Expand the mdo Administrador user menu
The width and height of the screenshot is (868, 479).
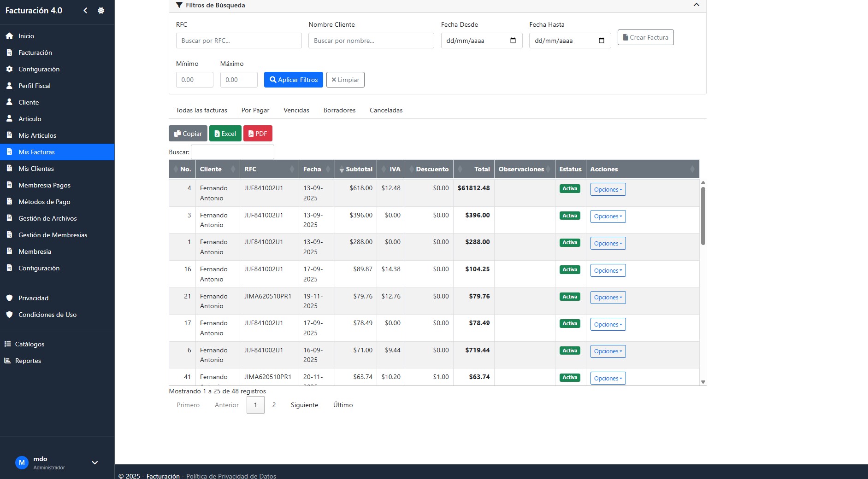tap(94, 462)
